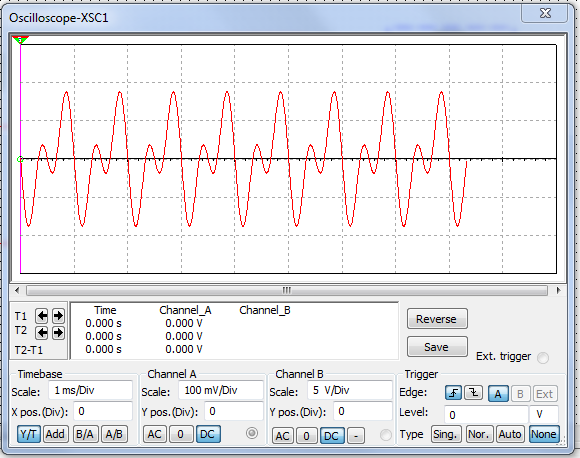This screenshot has height=458, width=580.
Task: Click the horizontal waveform scrollbar thumb
Action: click(x=287, y=290)
